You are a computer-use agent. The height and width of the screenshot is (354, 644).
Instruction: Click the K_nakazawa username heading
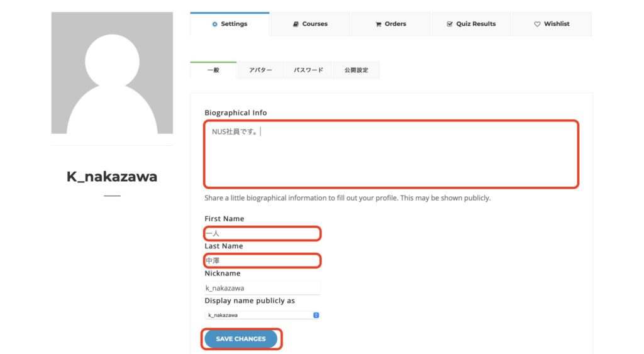pos(112,177)
